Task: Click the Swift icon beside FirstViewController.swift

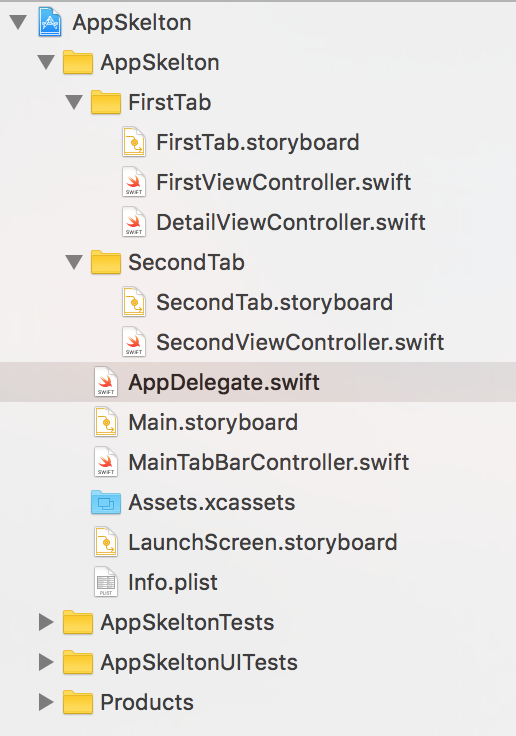Action: (134, 182)
